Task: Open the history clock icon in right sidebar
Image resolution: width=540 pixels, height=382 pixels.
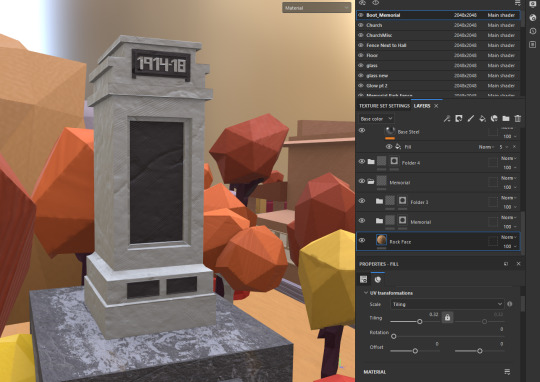Action: pos(532,31)
